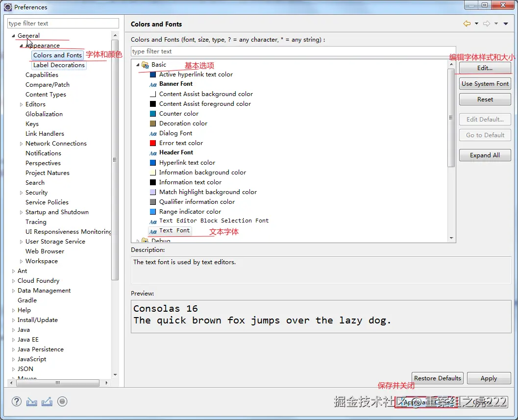Viewport: 518px width, 420px height.
Task: Click the preference tree horizontal scrollbar
Action: click(58, 383)
